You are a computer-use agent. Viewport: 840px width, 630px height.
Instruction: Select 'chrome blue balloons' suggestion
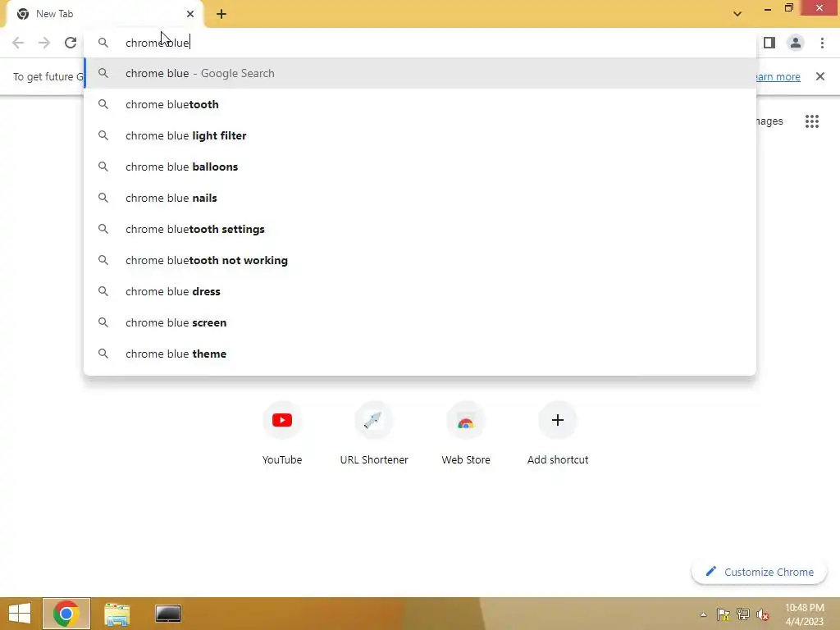(x=420, y=167)
